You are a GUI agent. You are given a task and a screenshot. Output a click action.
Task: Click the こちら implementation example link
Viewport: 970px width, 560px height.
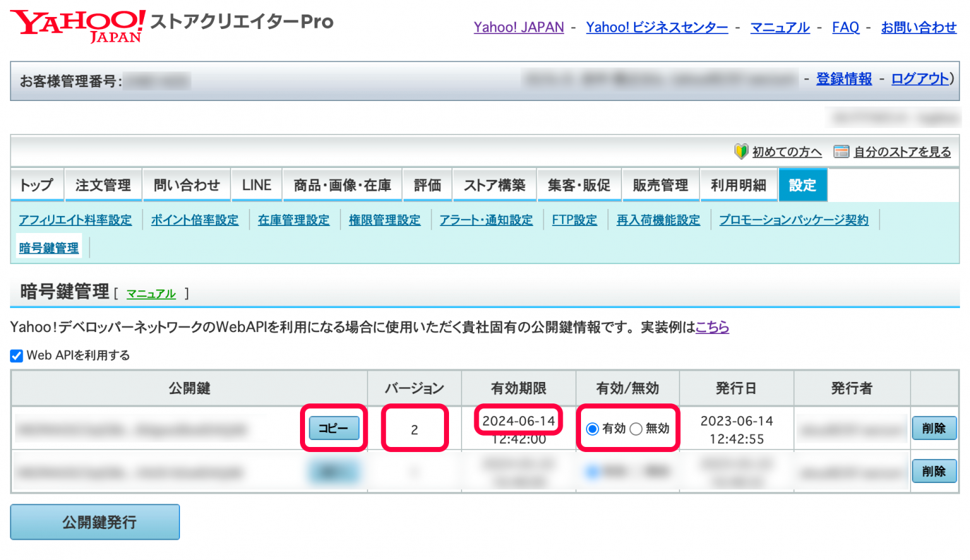[712, 328]
